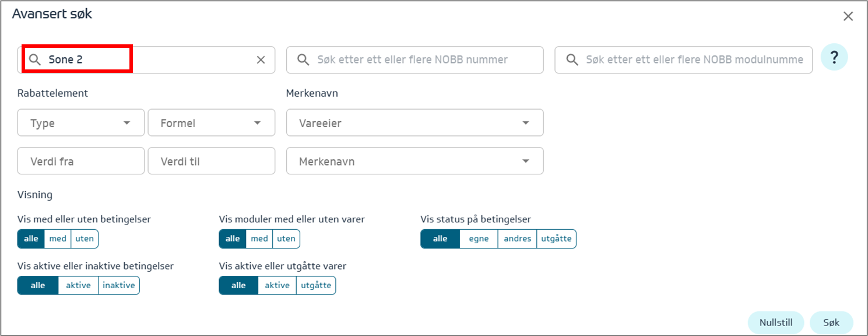The width and height of the screenshot is (868, 336).
Task: Select 'med' under Vis med eller uten betingelser
Action: point(58,239)
